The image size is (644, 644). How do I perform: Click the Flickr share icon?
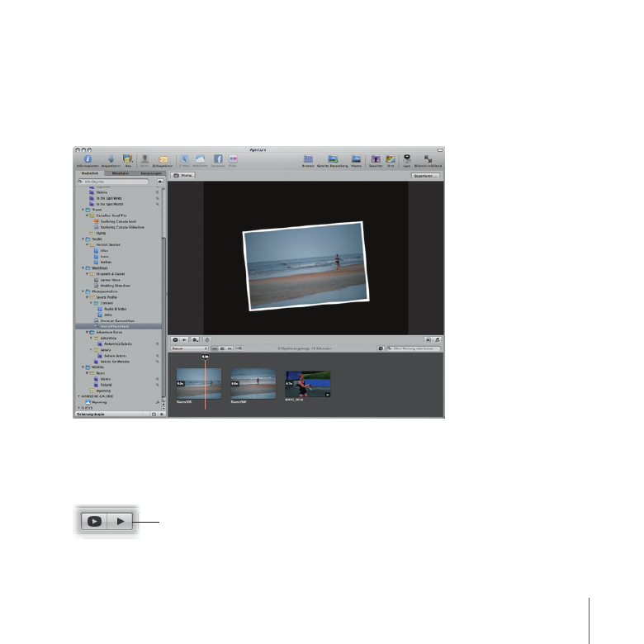[233, 159]
